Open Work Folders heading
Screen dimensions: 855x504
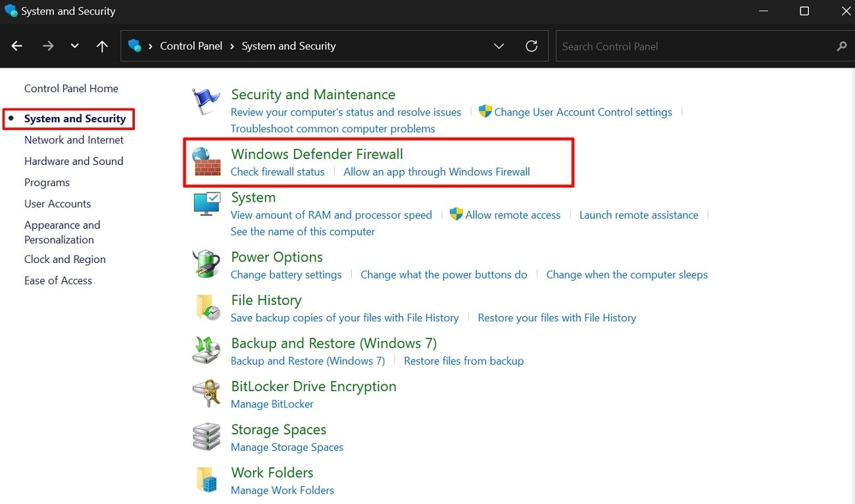tap(272, 473)
